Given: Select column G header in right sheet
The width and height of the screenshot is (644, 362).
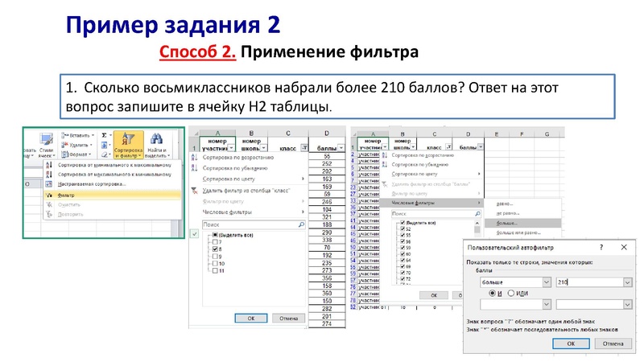Looking at the screenshot, I should [x=547, y=134].
